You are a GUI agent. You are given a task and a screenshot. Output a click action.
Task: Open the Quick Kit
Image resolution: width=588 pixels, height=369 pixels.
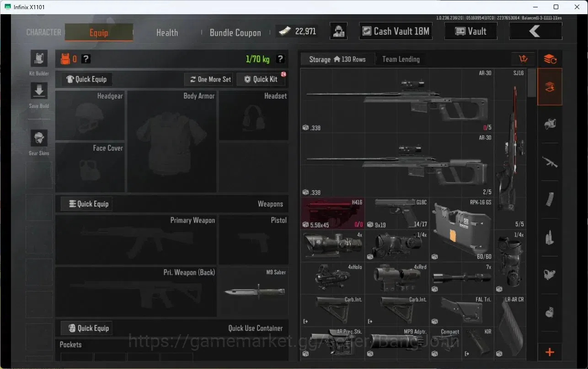pyautogui.click(x=261, y=79)
